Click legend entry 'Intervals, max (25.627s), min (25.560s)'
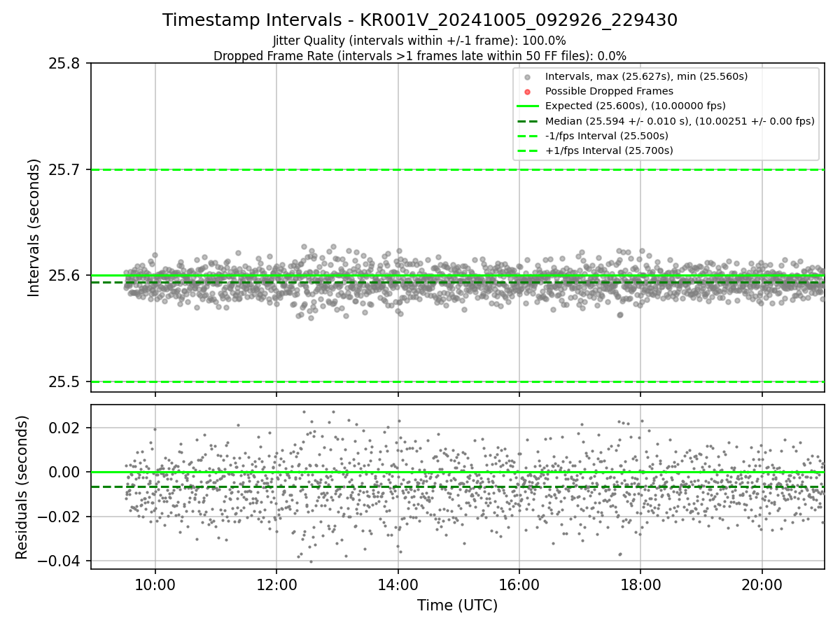Screen dimensions: 840x630 [647, 76]
